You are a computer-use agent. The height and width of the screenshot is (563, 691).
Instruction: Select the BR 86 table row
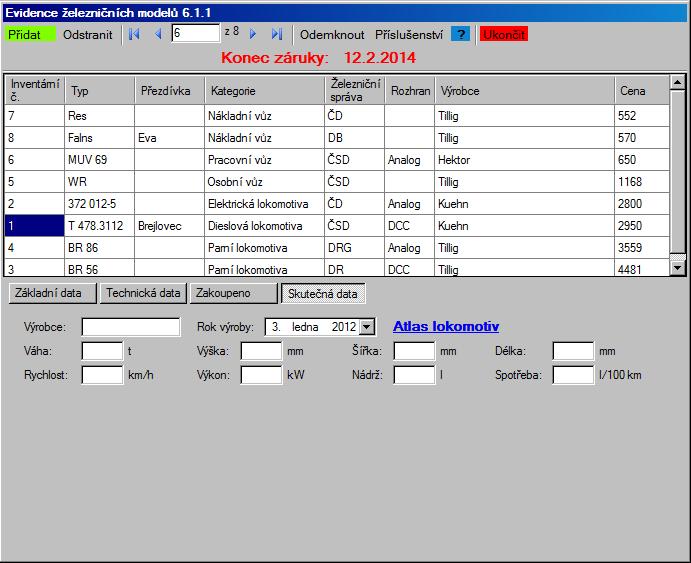click(x=337, y=248)
